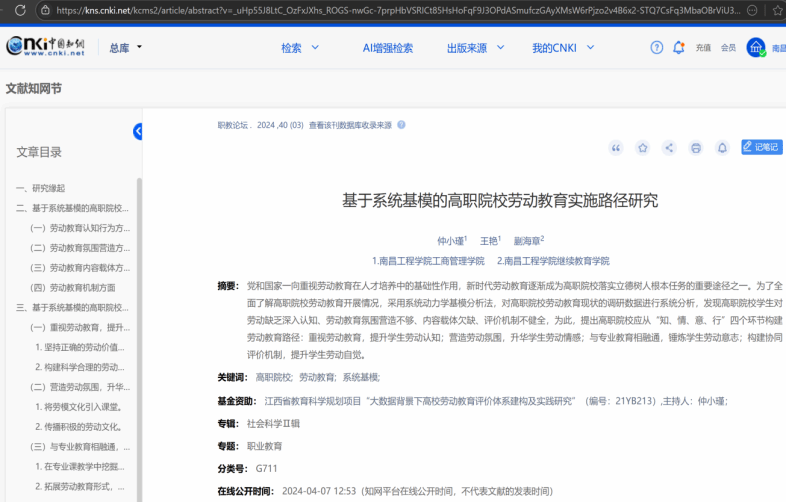Image resolution: width=786 pixels, height=502 pixels.
Task: Jump to 一、研究缘起 in outline
Action: [40, 188]
